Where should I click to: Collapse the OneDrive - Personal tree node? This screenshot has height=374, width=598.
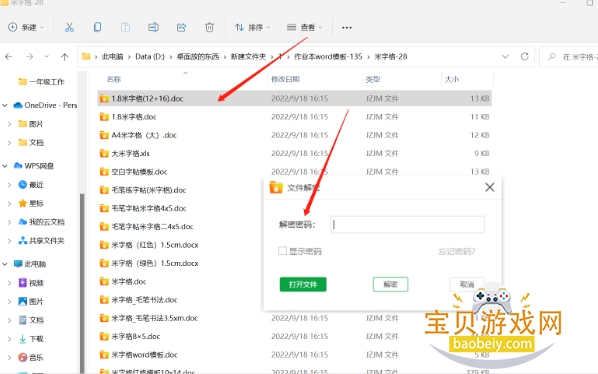point(5,105)
